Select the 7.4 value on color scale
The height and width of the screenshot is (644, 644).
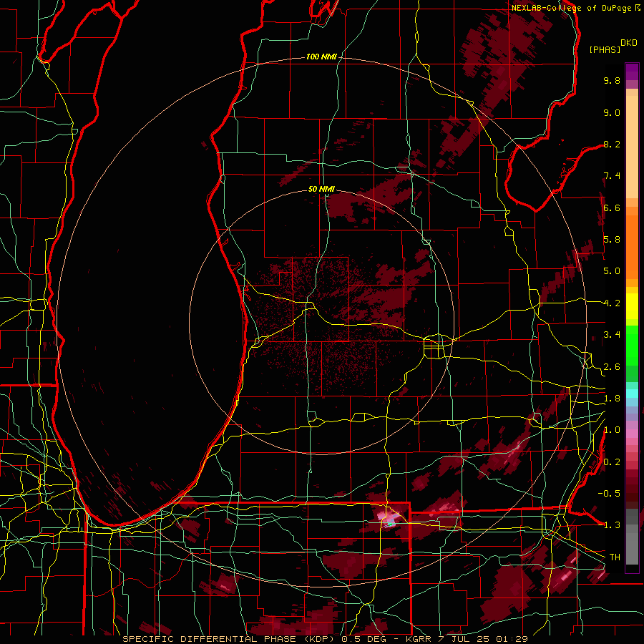612,176
